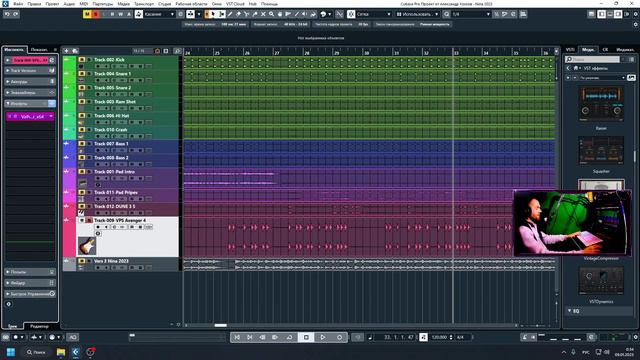Click the Undo arrow in toolbar

[x=7, y=14]
